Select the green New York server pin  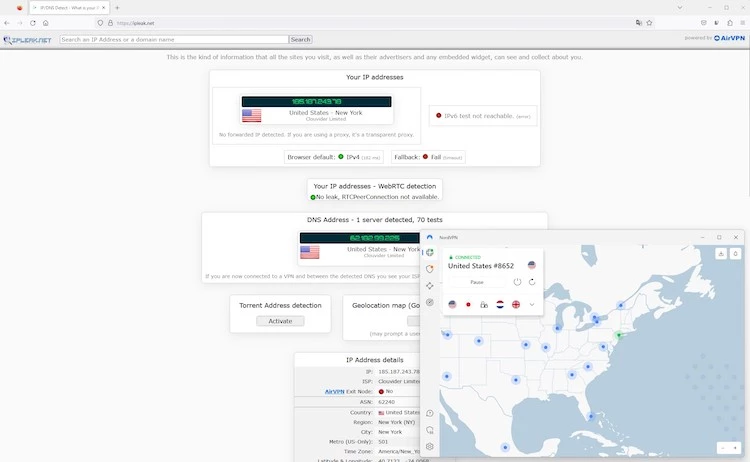(618, 335)
